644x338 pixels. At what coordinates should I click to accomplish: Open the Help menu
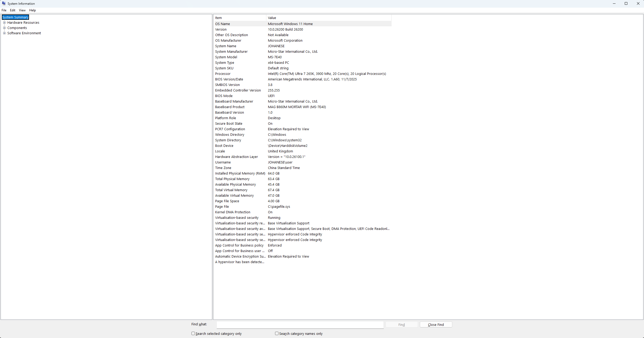click(32, 10)
